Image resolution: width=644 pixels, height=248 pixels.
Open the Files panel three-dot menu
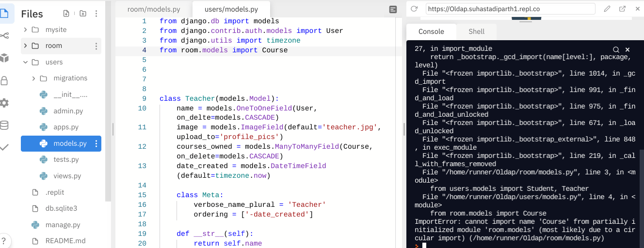pyautogui.click(x=96, y=14)
